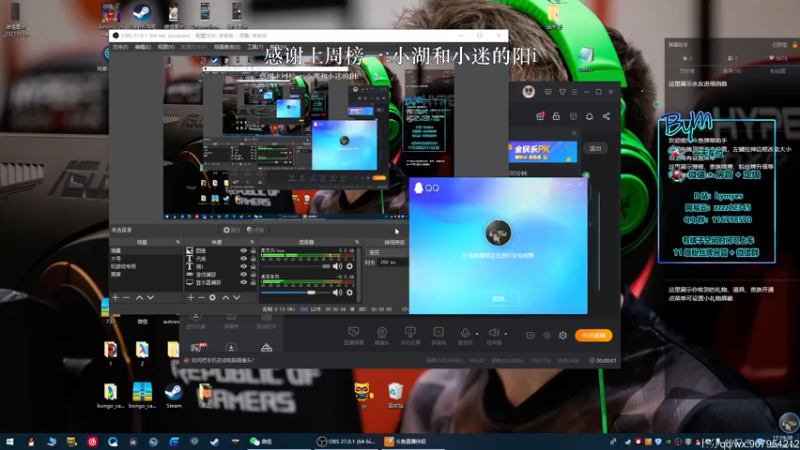The image size is (800, 450).
Task: Select 摄像头 camera source in streaming app
Action: tap(382, 336)
